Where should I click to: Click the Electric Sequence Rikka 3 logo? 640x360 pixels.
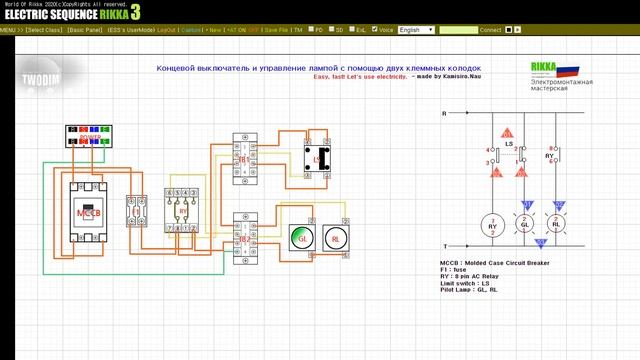(73, 13)
